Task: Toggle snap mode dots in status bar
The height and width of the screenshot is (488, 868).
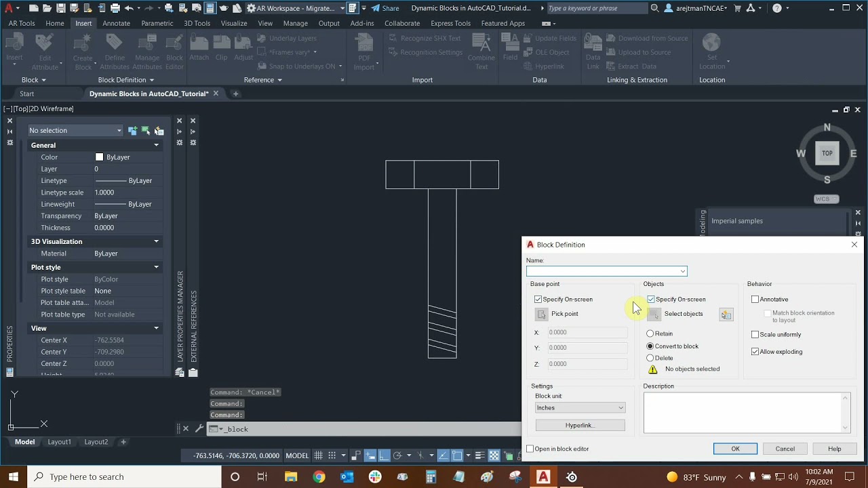Action: coord(332,455)
